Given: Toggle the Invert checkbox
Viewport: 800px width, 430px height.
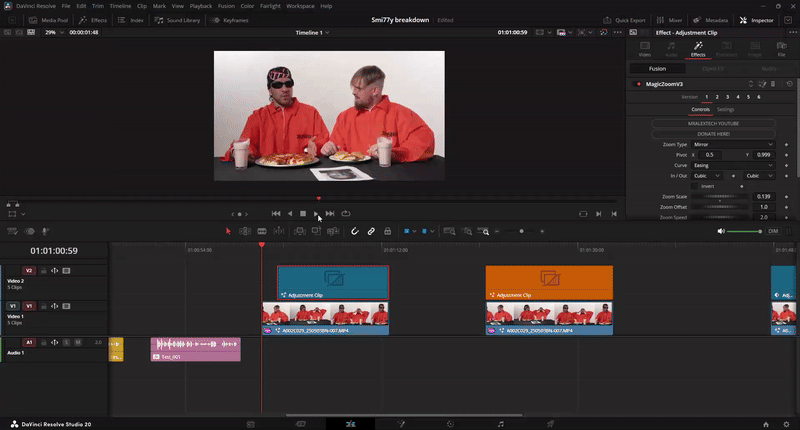Looking at the screenshot, I should click(695, 185).
